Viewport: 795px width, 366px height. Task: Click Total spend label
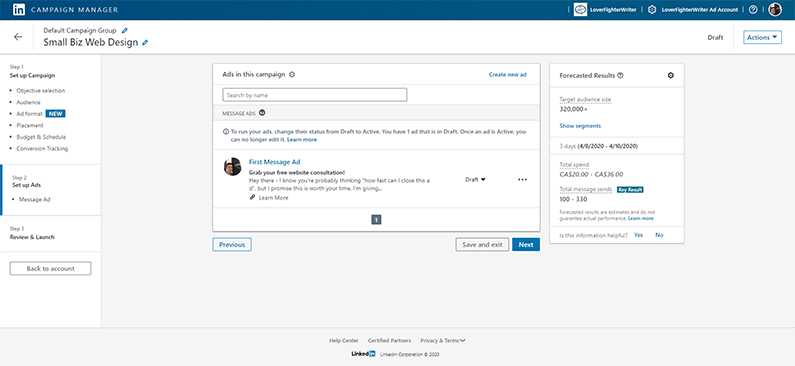pyautogui.click(x=574, y=165)
